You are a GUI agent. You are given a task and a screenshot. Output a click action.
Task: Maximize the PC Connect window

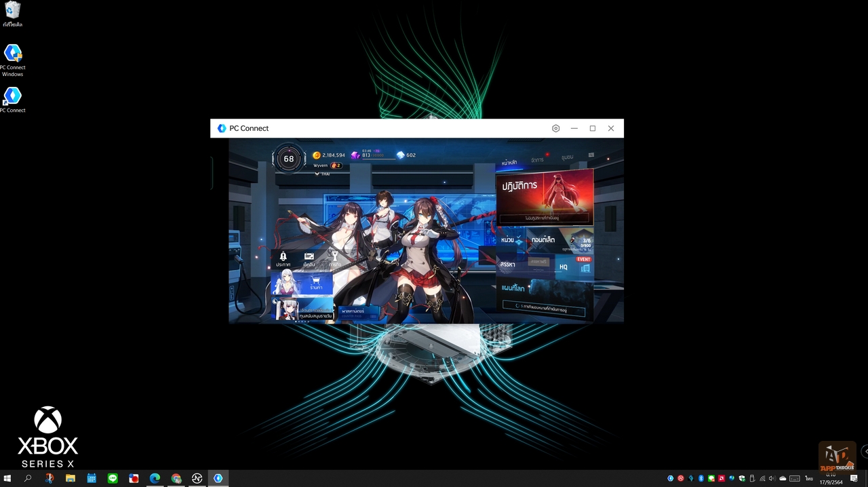[x=593, y=128]
